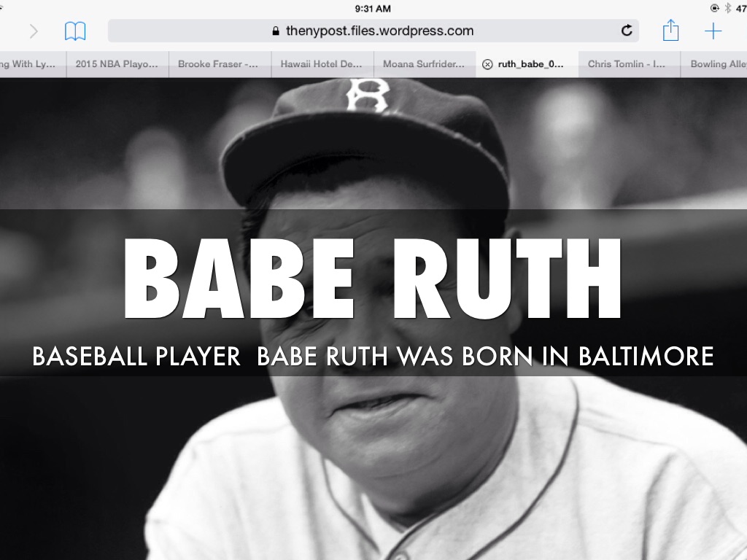Tap the forward navigation arrow
The image size is (747, 560).
point(34,31)
